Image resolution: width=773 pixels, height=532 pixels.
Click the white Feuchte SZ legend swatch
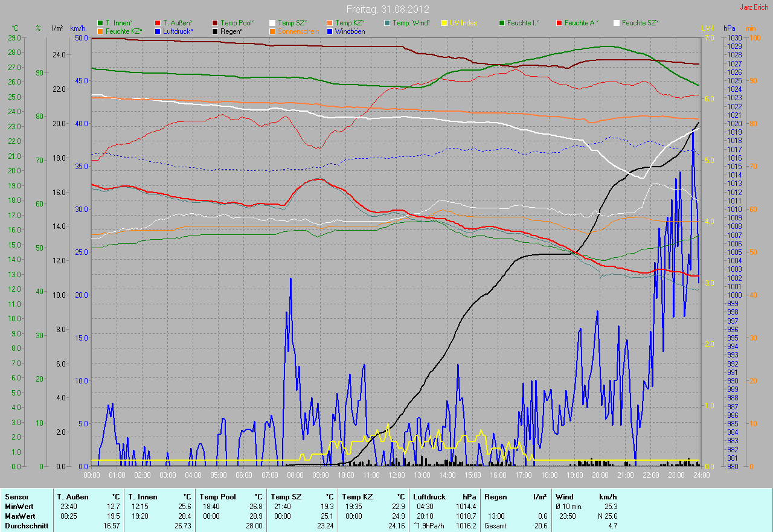pyautogui.click(x=617, y=23)
